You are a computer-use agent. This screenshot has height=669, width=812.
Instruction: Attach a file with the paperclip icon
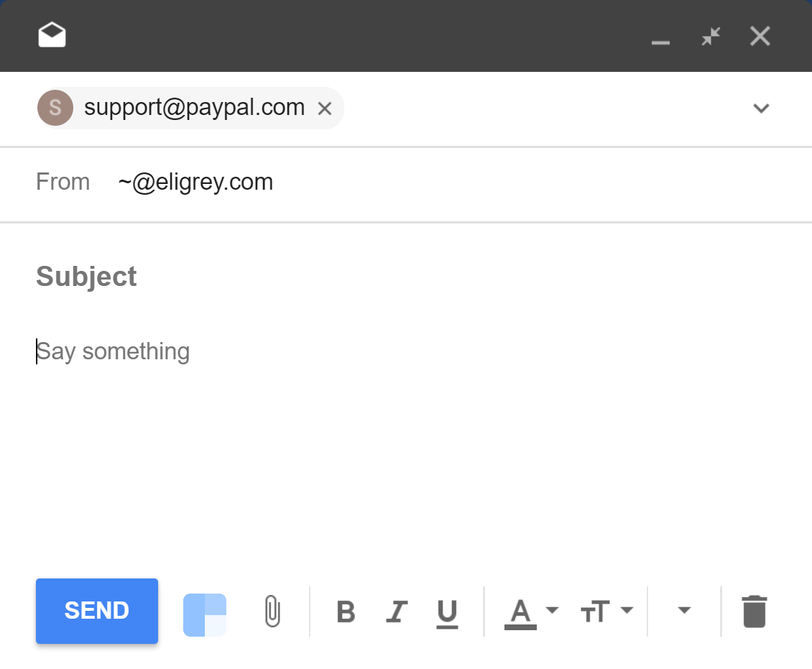tap(272, 612)
